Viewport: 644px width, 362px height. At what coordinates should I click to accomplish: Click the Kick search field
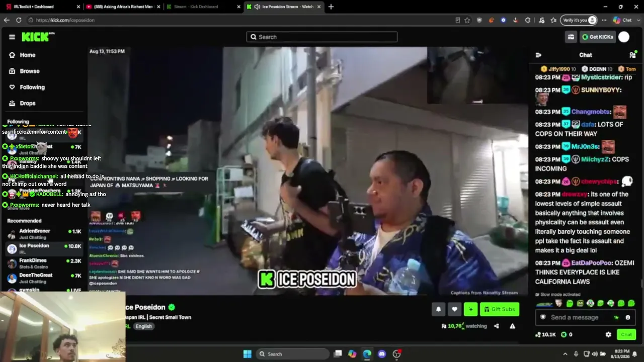322,37
